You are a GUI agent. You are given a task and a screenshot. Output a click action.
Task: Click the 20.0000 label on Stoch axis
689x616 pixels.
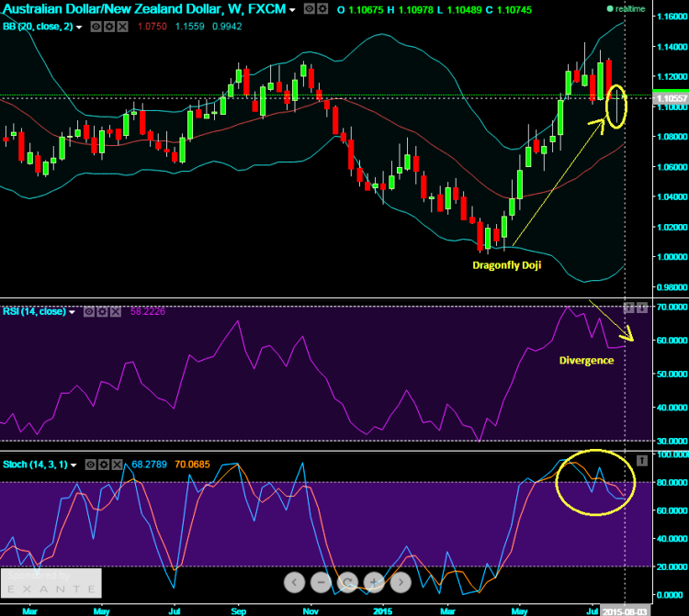point(672,566)
